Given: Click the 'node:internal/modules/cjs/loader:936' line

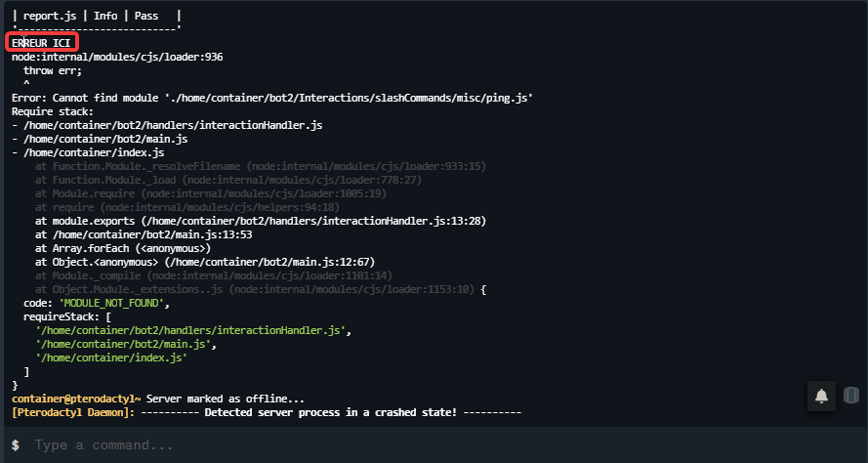Looking at the screenshot, I should [x=117, y=57].
